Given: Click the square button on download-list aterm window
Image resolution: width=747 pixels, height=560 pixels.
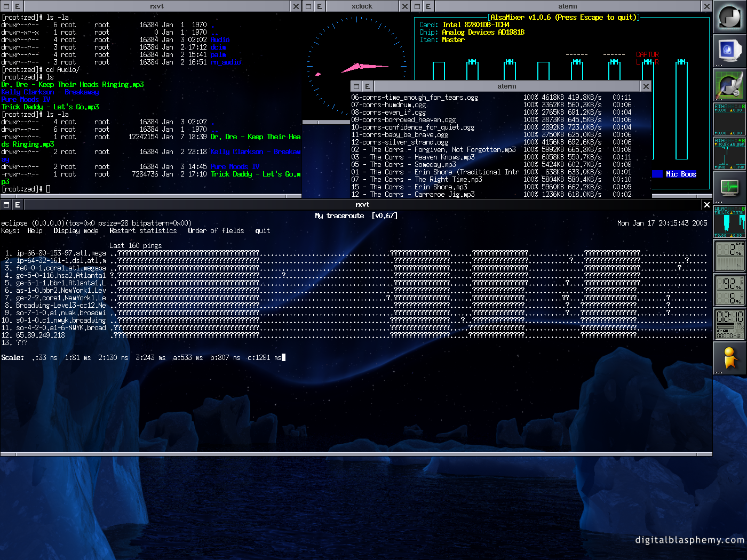Looking at the screenshot, I should pyautogui.click(x=356, y=86).
